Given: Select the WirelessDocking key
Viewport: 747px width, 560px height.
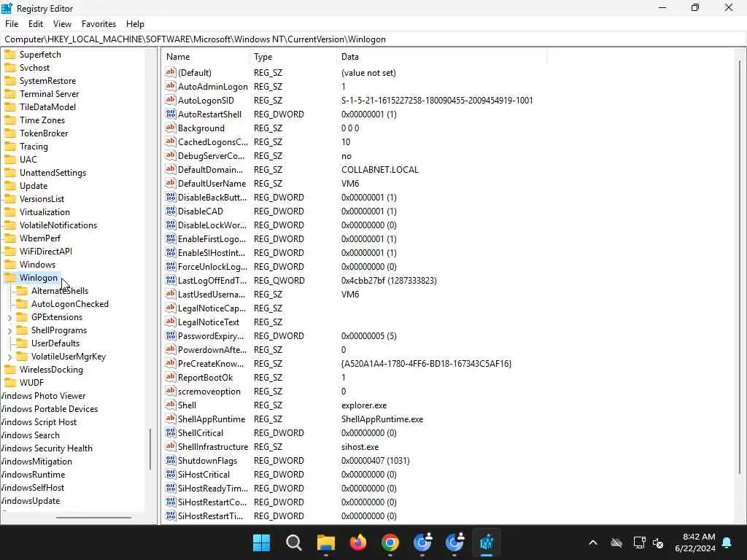Looking at the screenshot, I should pos(51,370).
